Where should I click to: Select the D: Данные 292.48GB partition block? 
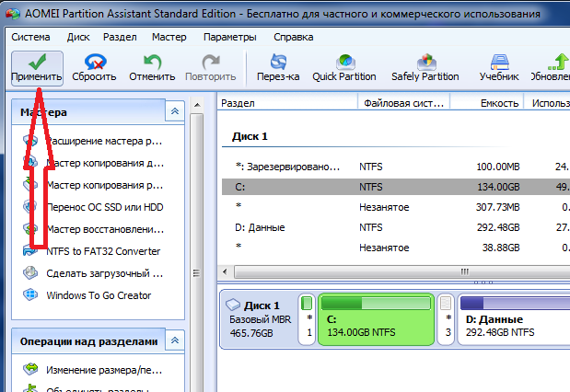click(513, 319)
